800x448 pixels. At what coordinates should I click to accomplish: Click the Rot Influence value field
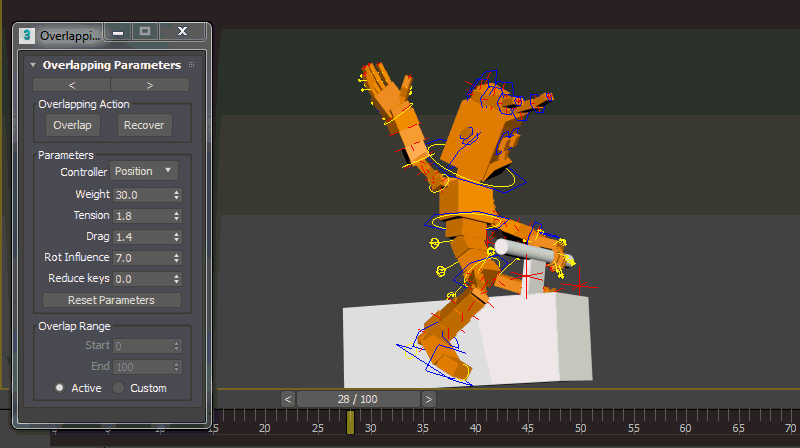(x=141, y=258)
